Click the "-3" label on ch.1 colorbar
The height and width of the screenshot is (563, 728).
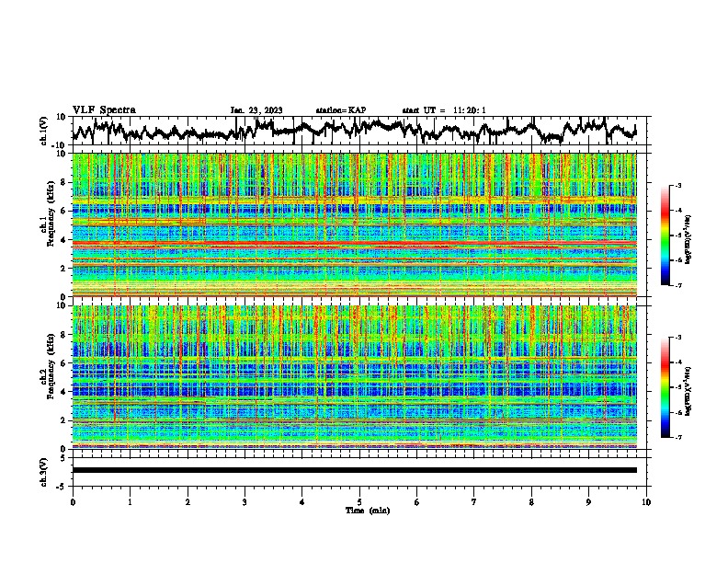678,186
